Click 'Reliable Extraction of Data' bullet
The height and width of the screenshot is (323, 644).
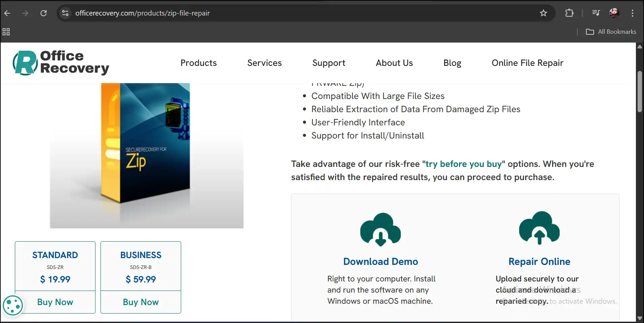416,109
